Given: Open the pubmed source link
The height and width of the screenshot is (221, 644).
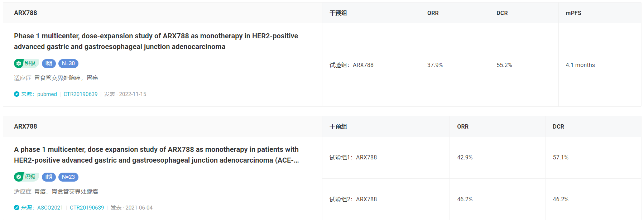Looking at the screenshot, I should pos(47,94).
